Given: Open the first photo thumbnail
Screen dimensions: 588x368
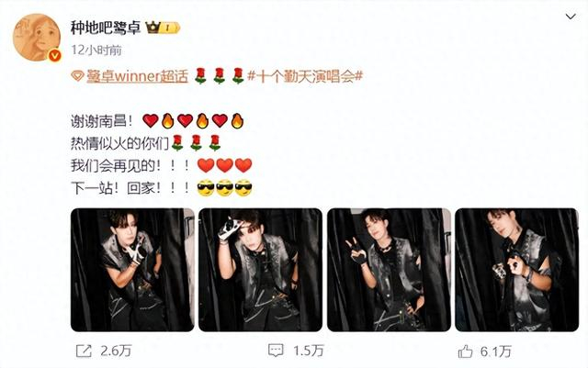Looking at the screenshot, I should click(x=132, y=270).
